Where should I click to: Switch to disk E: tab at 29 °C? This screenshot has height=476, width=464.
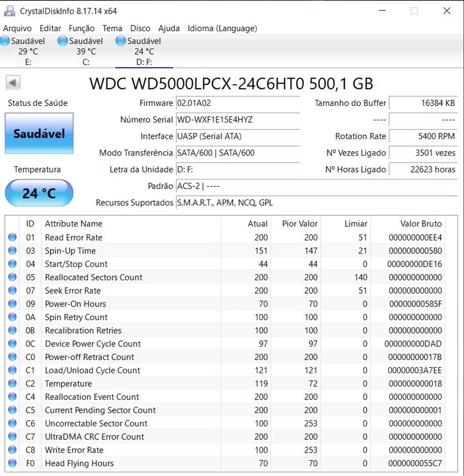click(28, 51)
